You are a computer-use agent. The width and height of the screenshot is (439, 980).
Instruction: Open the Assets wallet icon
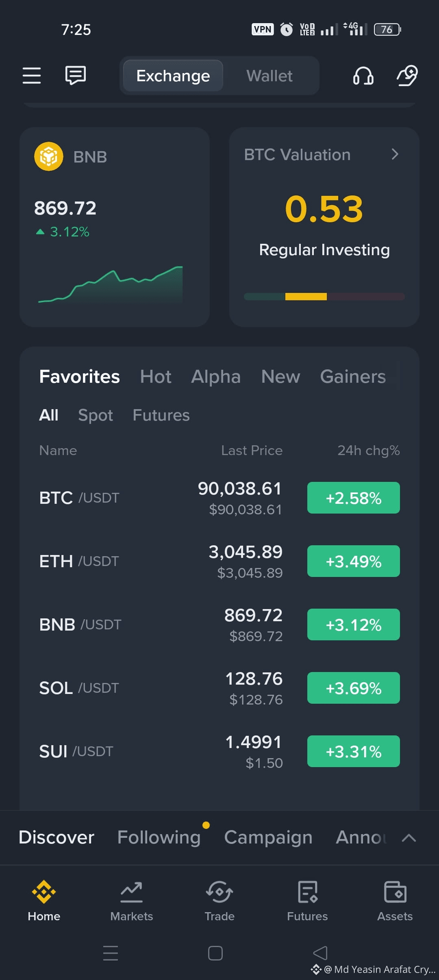[395, 892]
